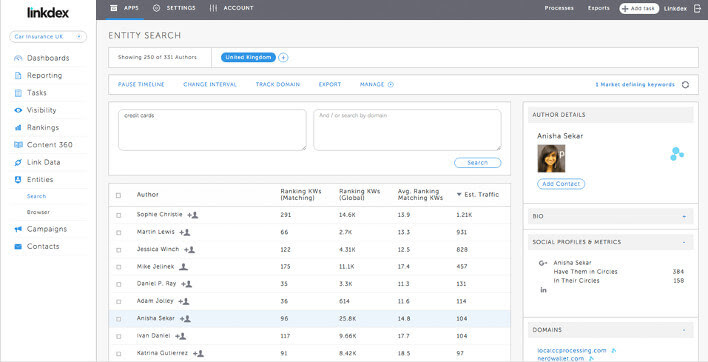Click the Google+ icon for Anisha Sekar

(543, 263)
